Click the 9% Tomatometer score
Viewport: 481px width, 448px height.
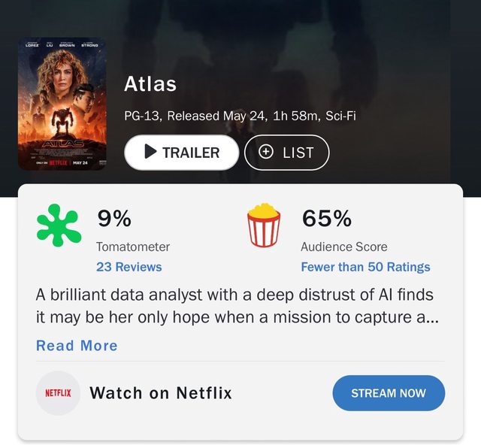coord(114,218)
